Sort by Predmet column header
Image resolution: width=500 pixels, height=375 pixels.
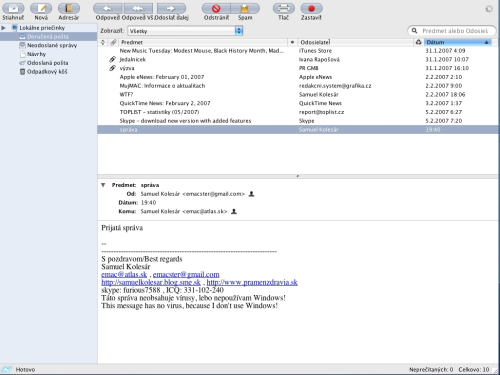click(203, 42)
